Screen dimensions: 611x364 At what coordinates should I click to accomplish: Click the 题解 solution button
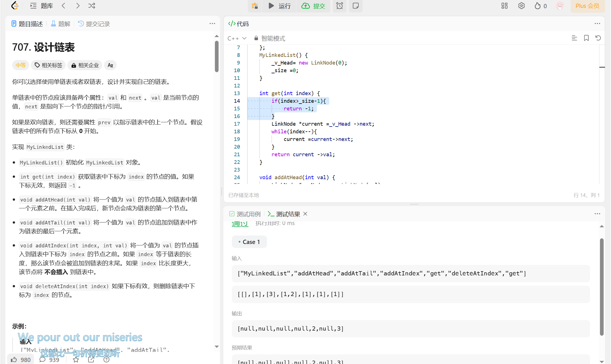coord(60,24)
